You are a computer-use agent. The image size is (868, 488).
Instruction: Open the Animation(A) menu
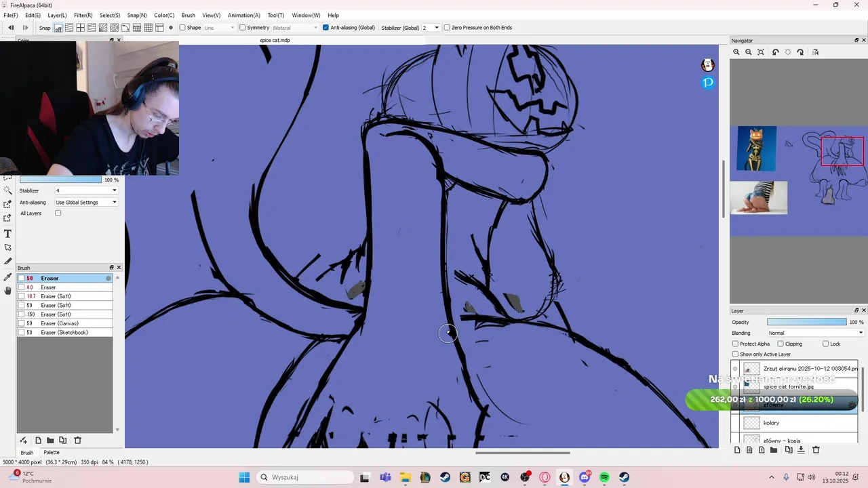(244, 15)
